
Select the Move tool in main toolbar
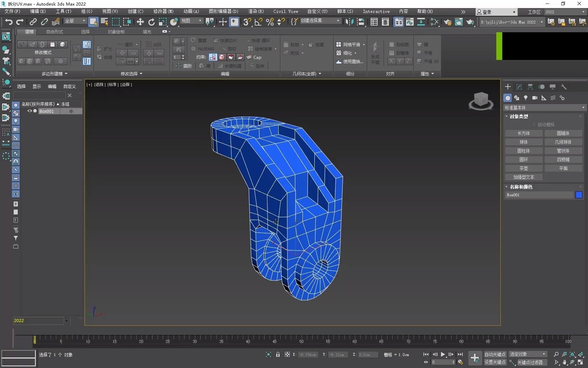140,22
